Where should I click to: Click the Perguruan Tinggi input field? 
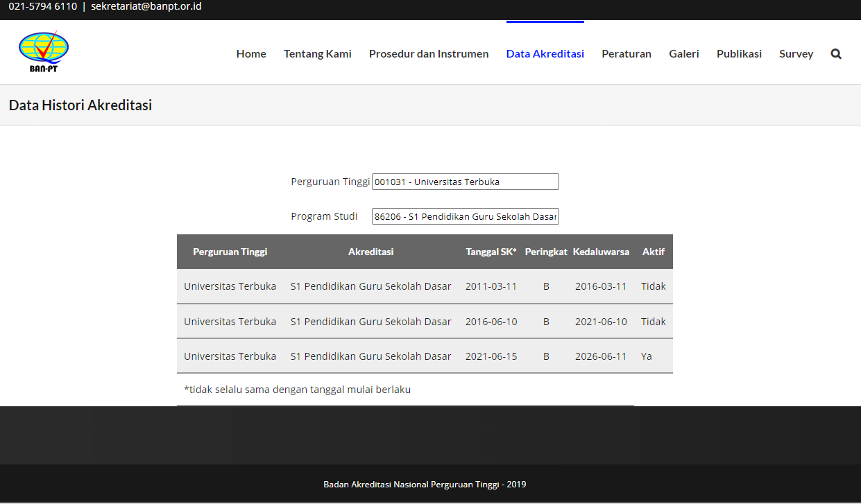466,182
